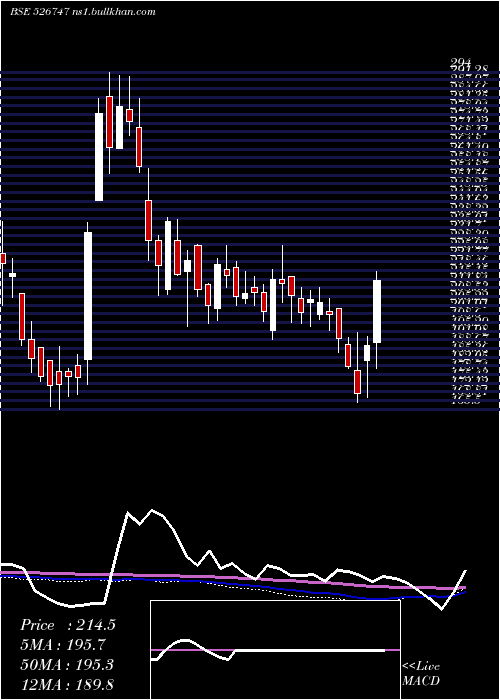
Task: Click the BSE 526747 ns1.bullkhan.com chart title
Action: coord(83,12)
